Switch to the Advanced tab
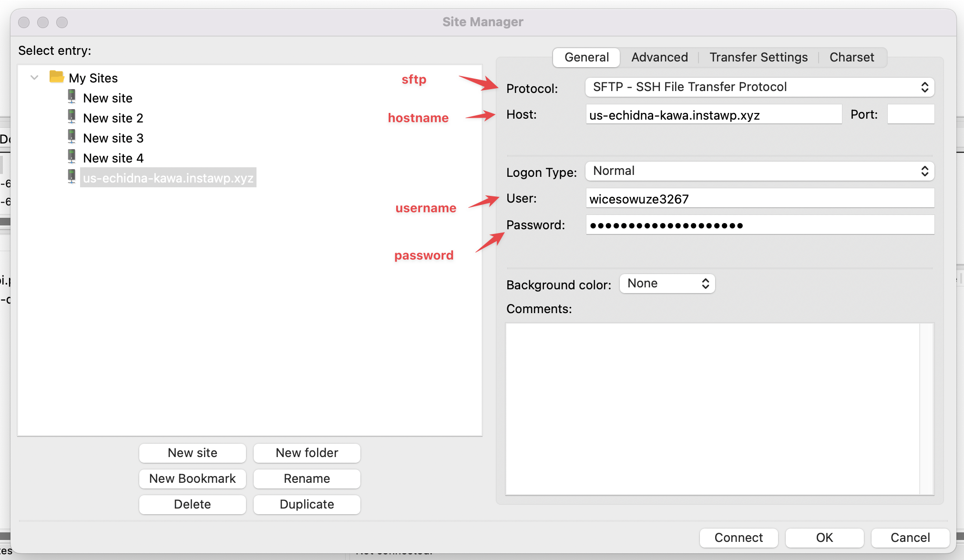Screen dimensions: 964x560 point(659,57)
